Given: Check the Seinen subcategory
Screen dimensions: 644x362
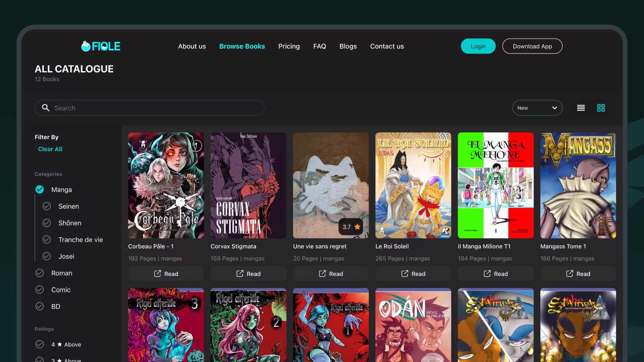Looking at the screenshot, I should tap(47, 206).
